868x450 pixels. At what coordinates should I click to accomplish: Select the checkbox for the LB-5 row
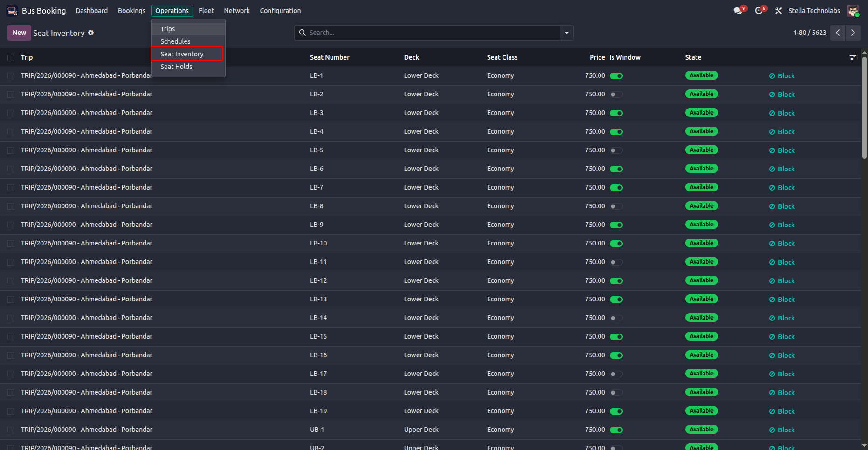click(x=11, y=150)
